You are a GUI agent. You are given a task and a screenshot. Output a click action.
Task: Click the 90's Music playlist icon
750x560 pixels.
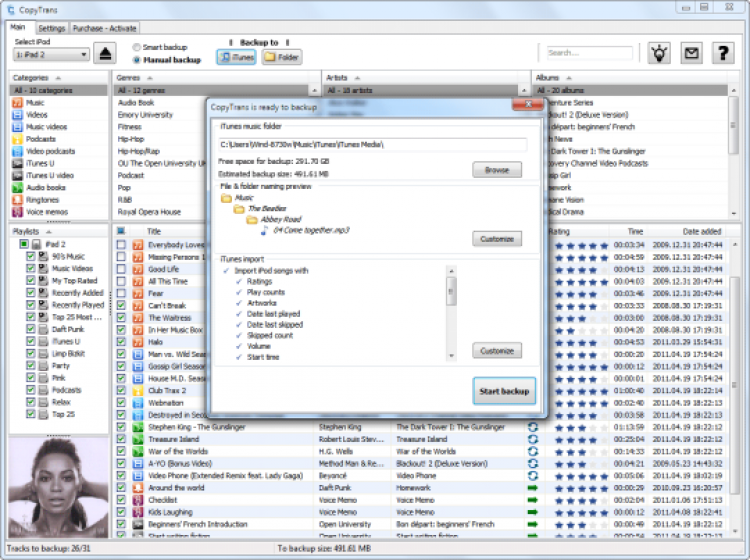[x=44, y=256]
